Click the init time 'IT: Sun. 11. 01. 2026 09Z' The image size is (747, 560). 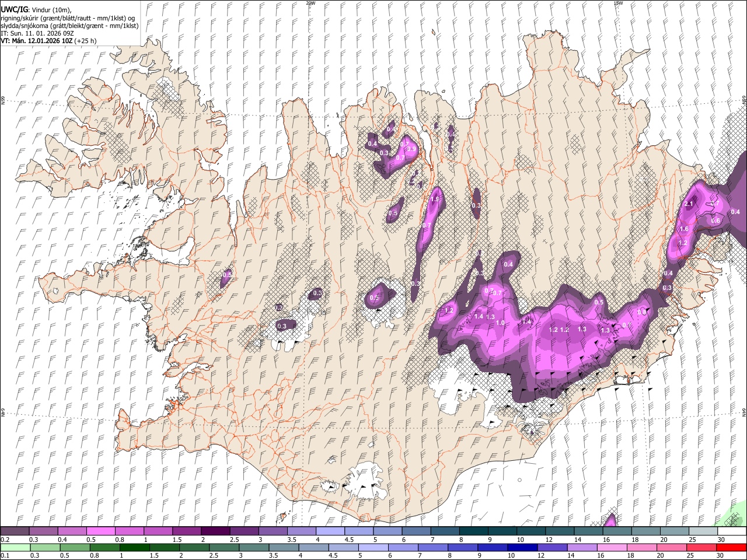point(37,33)
